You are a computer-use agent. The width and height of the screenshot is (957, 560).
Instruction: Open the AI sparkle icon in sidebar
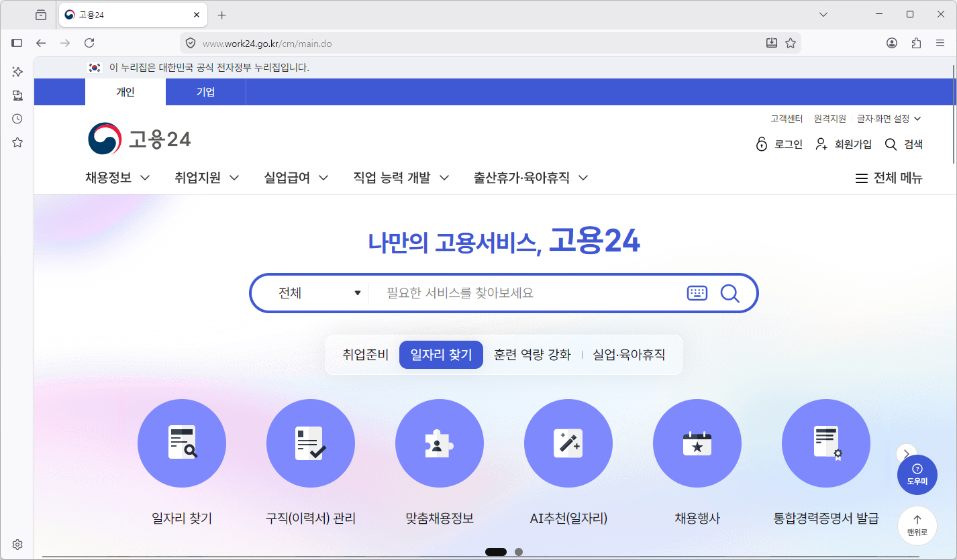(x=17, y=72)
